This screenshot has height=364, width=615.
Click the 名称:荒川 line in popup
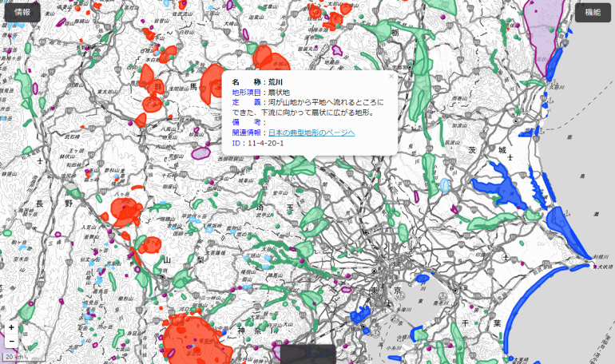tap(257, 82)
